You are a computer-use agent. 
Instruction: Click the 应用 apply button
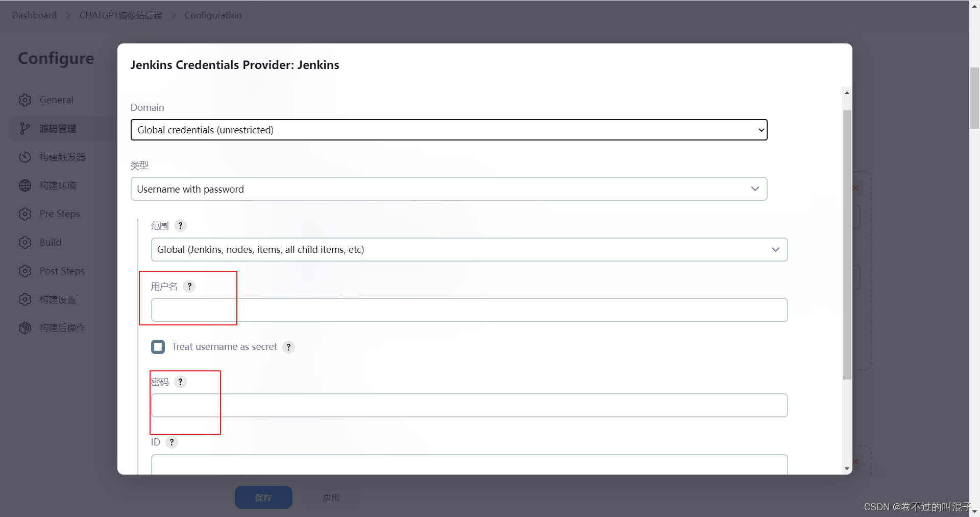(x=331, y=498)
